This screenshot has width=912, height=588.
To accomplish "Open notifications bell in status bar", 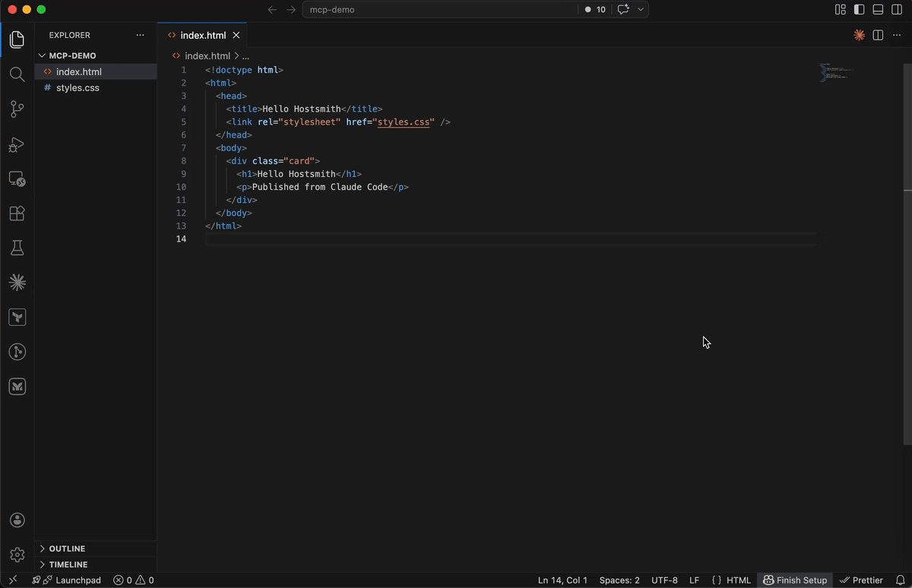I will pos(900,580).
